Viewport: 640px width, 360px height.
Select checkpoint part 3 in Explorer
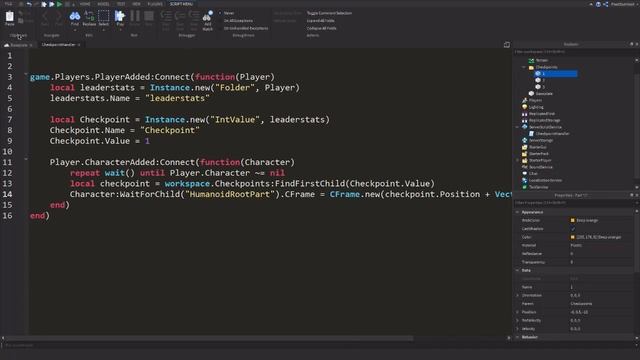pos(543,87)
